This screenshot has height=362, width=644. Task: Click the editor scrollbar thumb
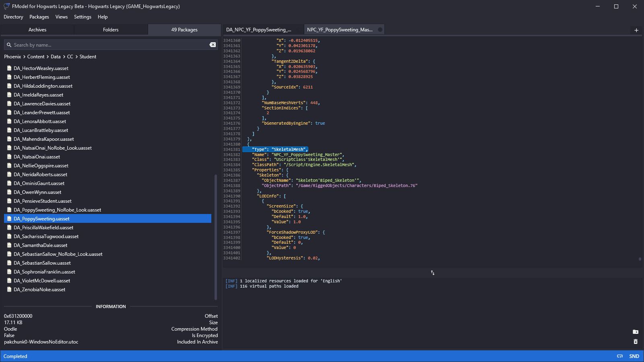(x=640, y=259)
